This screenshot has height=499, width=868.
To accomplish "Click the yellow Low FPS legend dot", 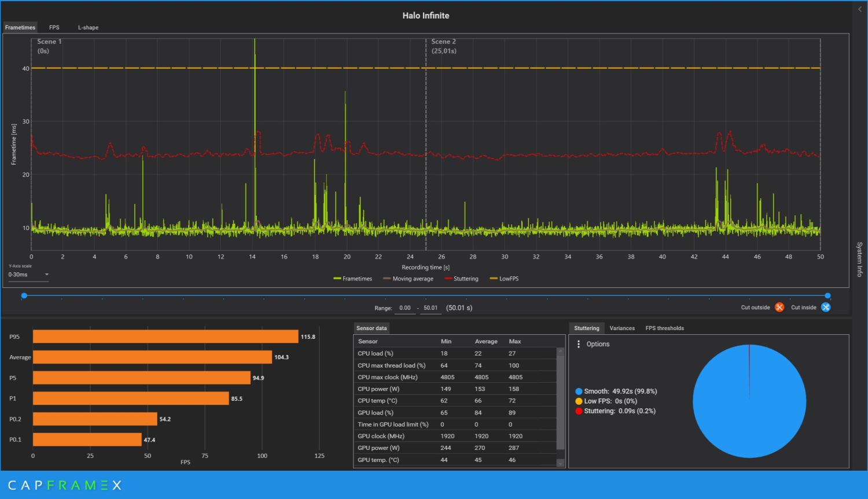I will point(579,401).
